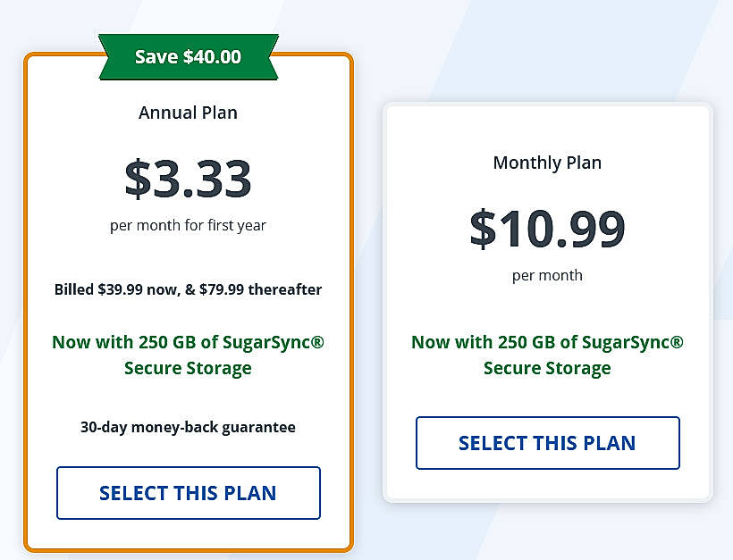Click the Monthly Plan heading
Screen dimensions: 733x560
pos(547,163)
